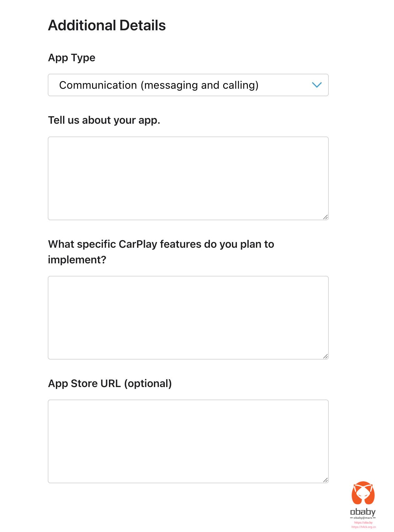The height and width of the screenshot is (532, 394).
Task: Select the Communication (messaging and calling) value text
Action: tap(159, 85)
